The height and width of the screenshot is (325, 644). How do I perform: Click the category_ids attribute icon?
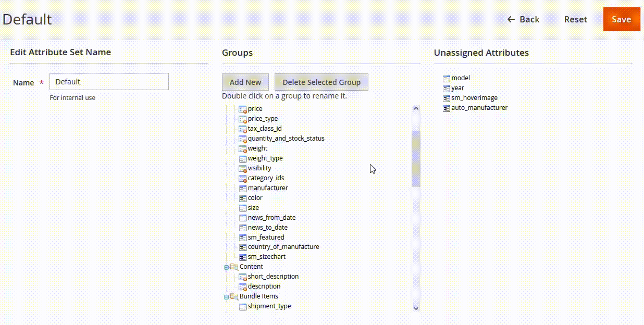point(242,178)
